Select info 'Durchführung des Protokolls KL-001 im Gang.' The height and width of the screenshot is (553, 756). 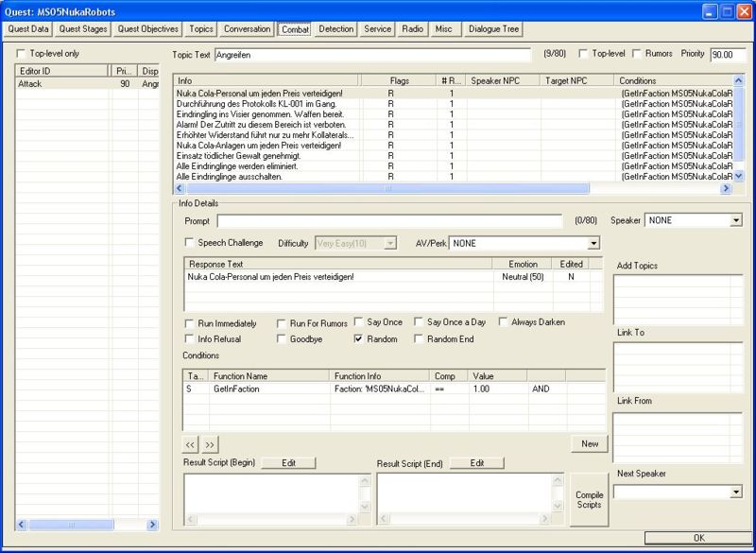pos(453,104)
